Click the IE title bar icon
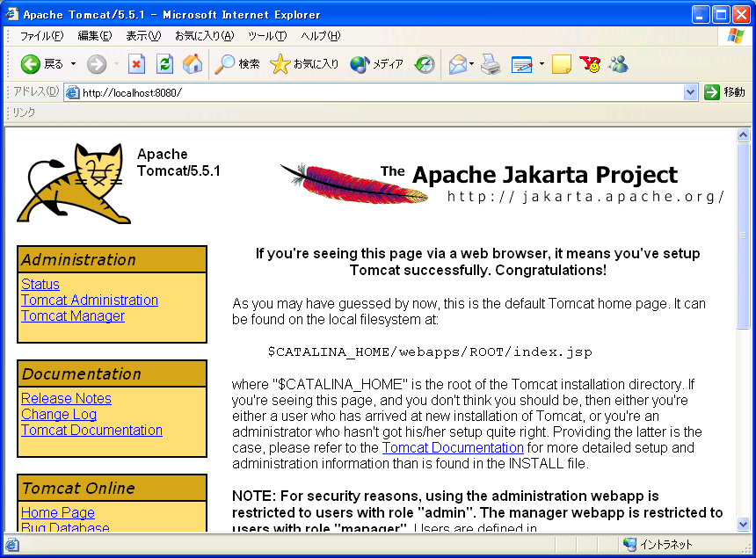 (12, 14)
